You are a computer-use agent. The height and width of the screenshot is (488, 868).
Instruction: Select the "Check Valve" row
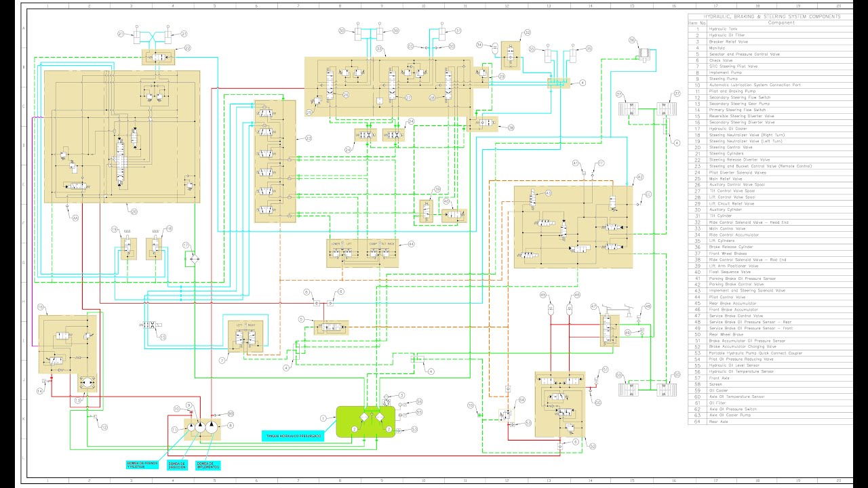tap(769, 60)
